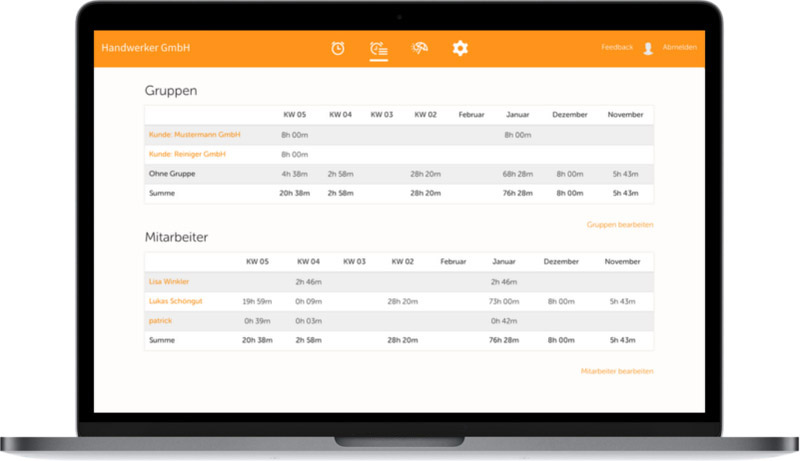Open the time list evaluation icon
The height and width of the screenshot is (461, 800).
(379, 49)
